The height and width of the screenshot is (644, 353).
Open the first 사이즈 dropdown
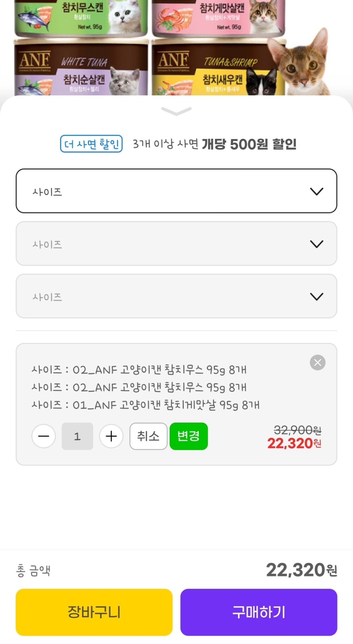[x=176, y=191]
